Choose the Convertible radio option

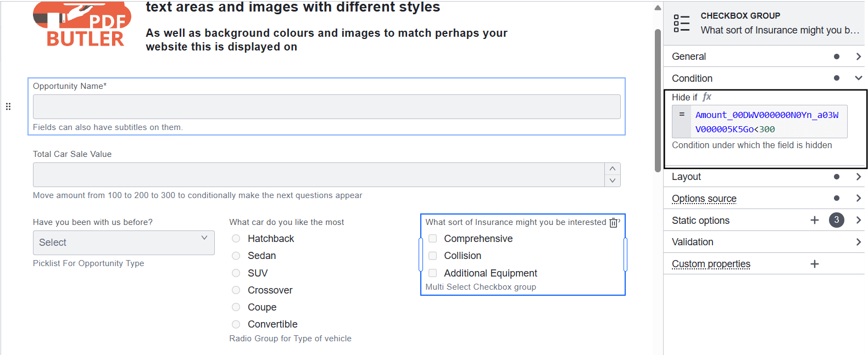tap(236, 324)
